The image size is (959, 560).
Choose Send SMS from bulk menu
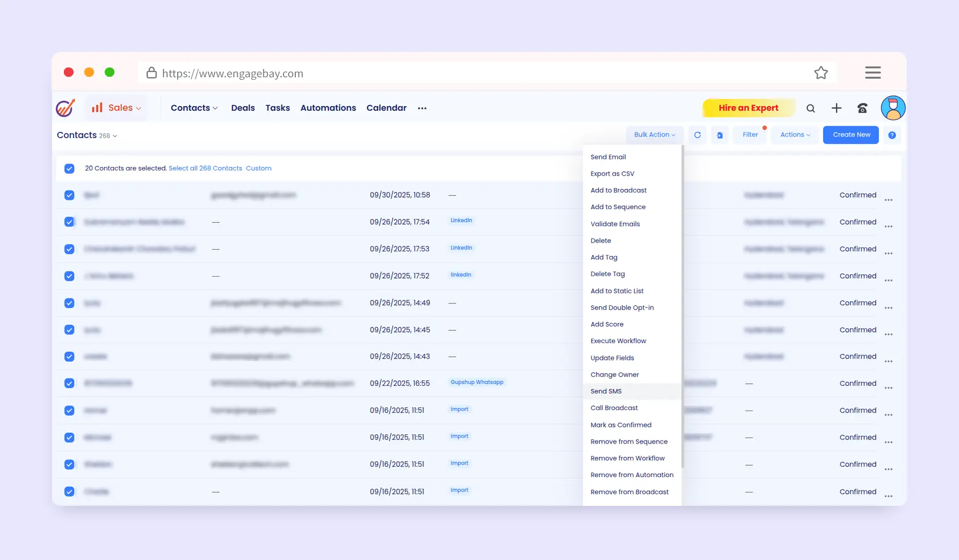pyautogui.click(x=606, y=392)
